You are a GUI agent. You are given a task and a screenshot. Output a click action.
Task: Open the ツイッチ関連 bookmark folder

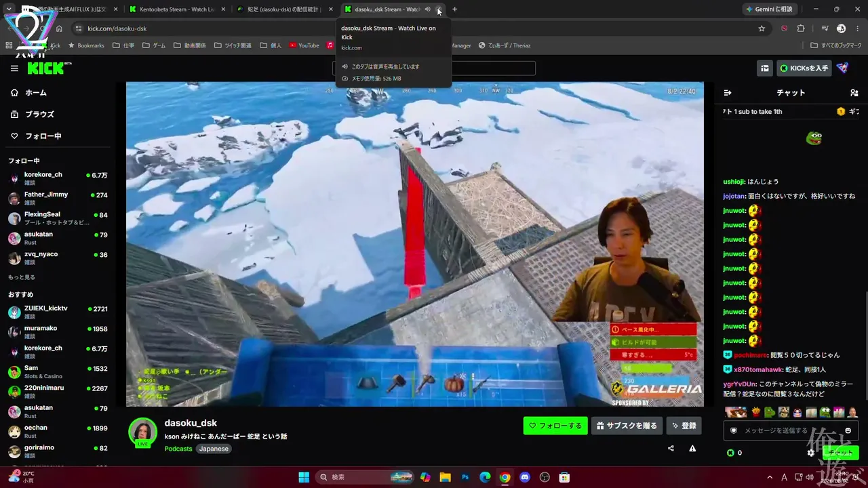pyautogui.click(x=233, y=45)
